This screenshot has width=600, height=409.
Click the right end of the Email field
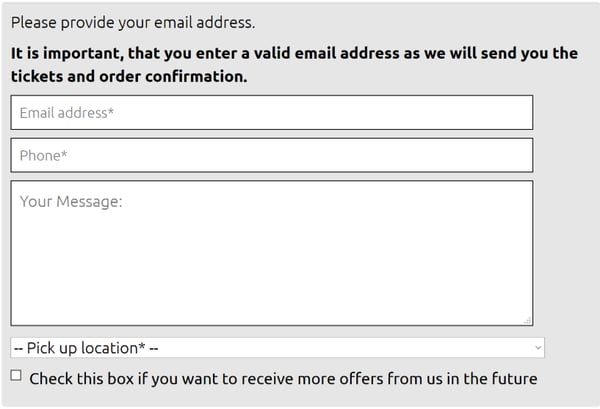click(x=510, y=113)
